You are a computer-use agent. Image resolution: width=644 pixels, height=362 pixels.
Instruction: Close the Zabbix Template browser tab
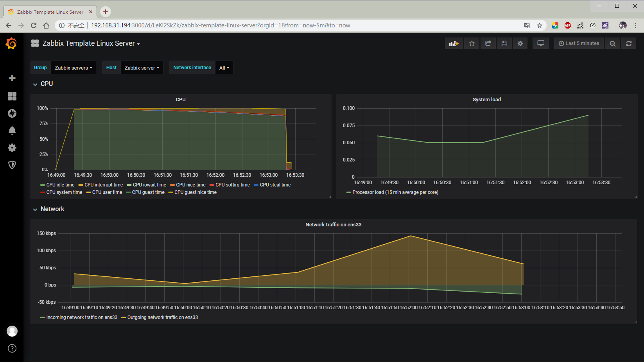tap(91, 12)
